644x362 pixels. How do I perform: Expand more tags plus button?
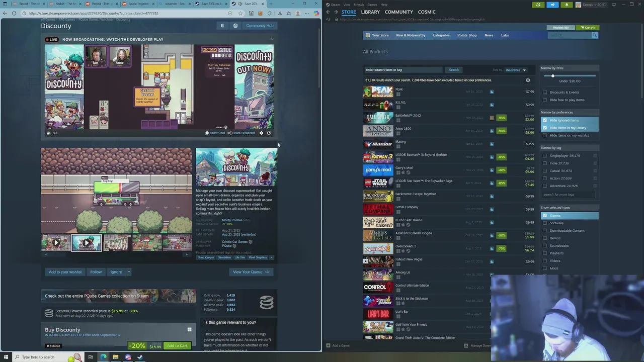pos(272,257)
